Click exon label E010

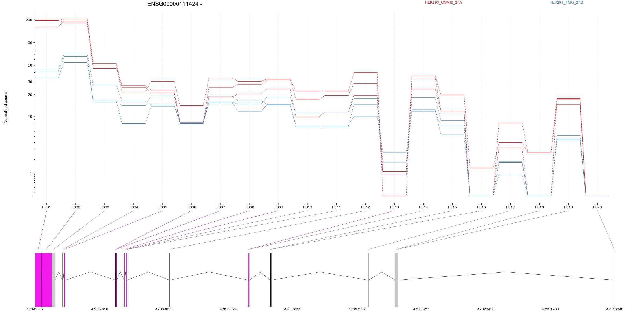tap(308, 207)
